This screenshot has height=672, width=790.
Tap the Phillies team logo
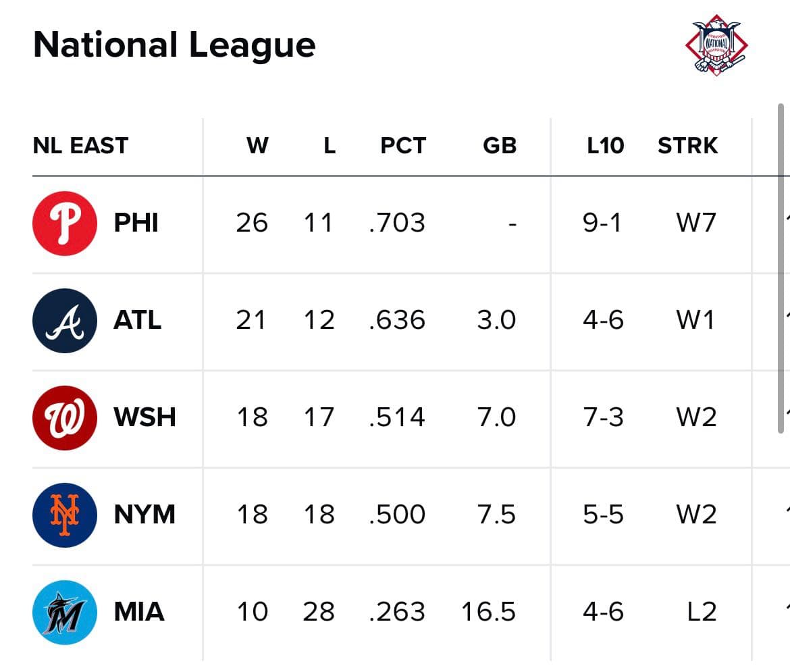coord(65,224)
